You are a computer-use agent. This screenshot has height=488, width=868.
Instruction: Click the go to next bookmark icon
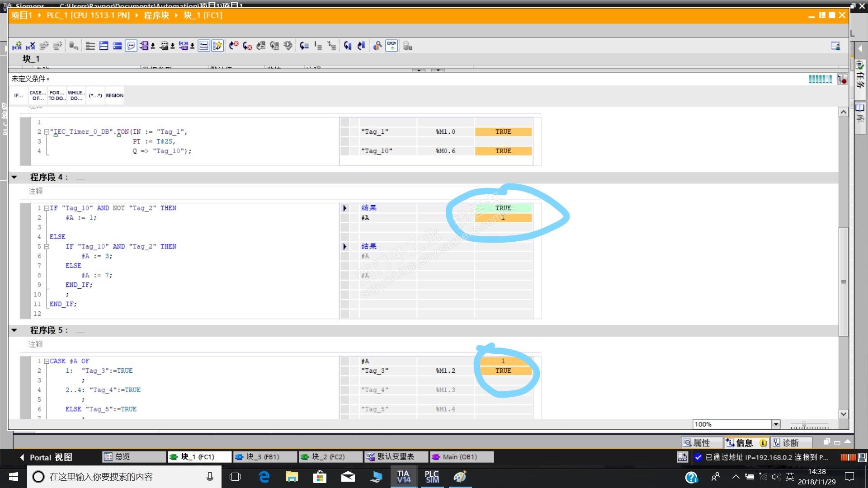(x=347, y=46)
